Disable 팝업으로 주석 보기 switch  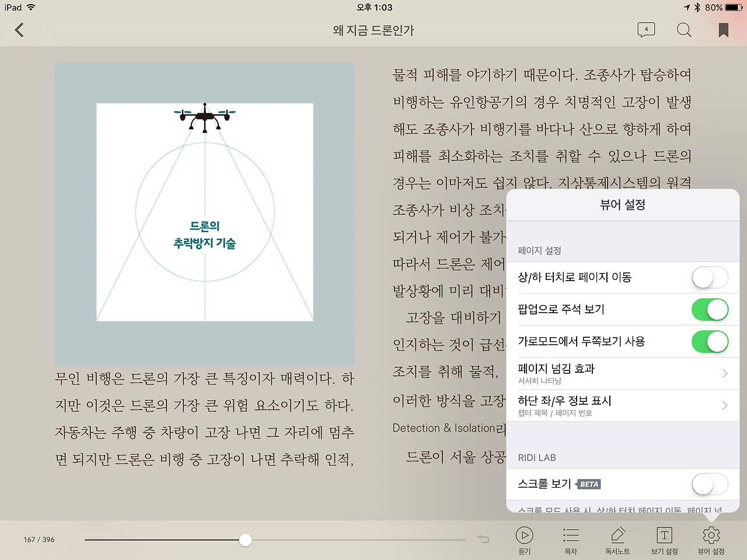710,310
